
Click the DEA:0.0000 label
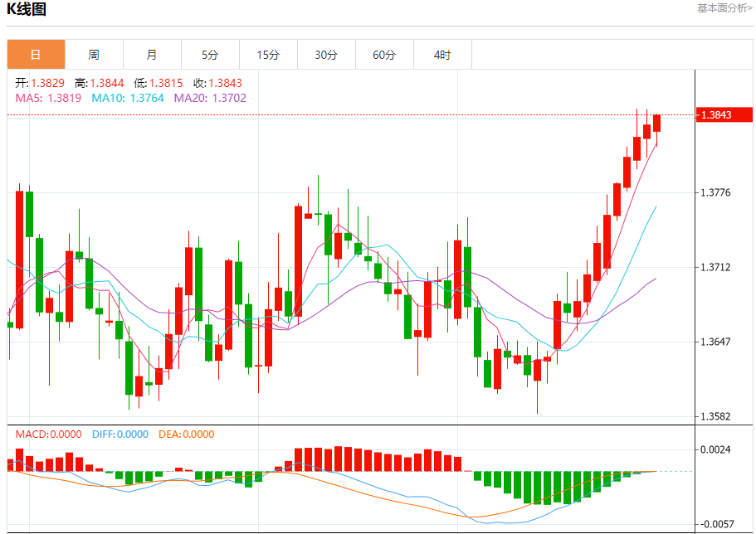click(187, 434)
